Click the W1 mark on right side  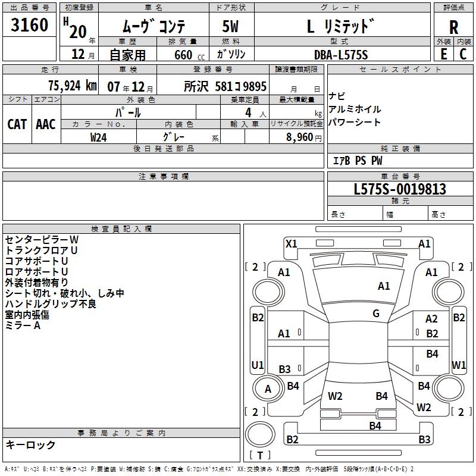pos(458,365)
